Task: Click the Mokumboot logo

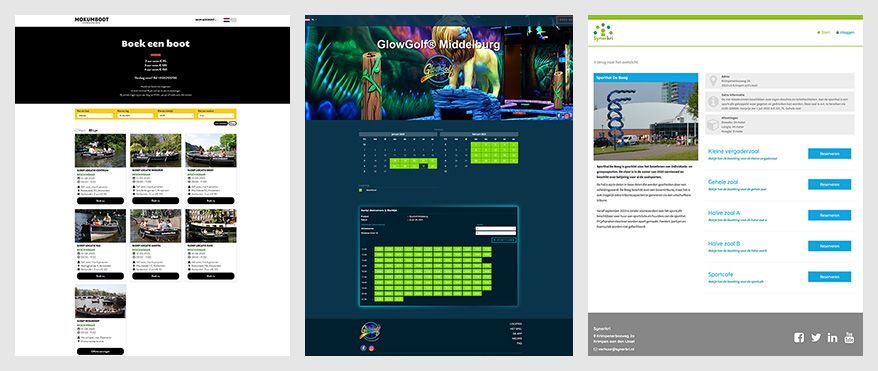Action: pyautogui.click(x=92, y=20)
